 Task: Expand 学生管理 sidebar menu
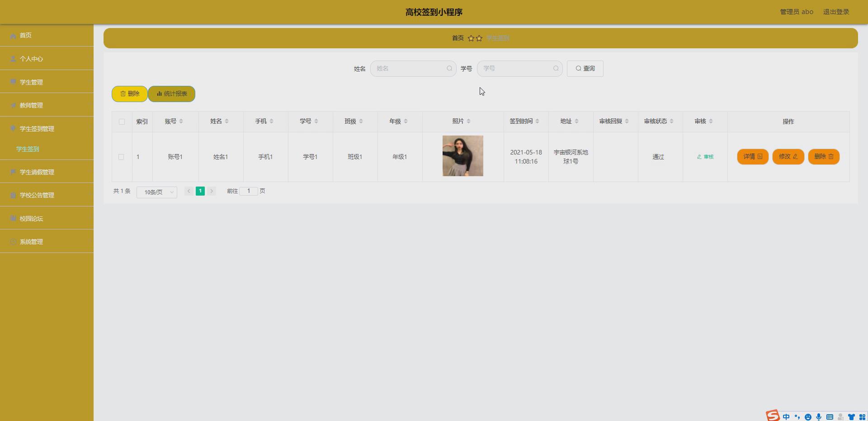47,82
